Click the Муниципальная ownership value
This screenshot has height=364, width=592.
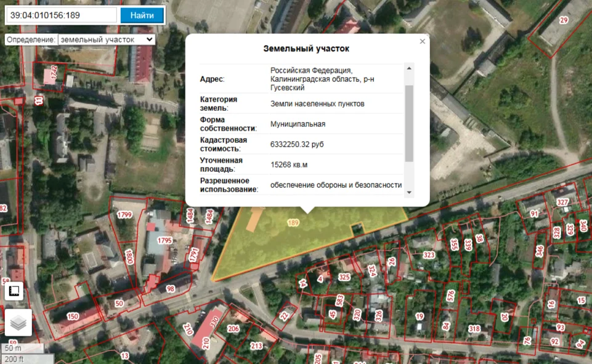pyautogui.click(x=298, y=124)
